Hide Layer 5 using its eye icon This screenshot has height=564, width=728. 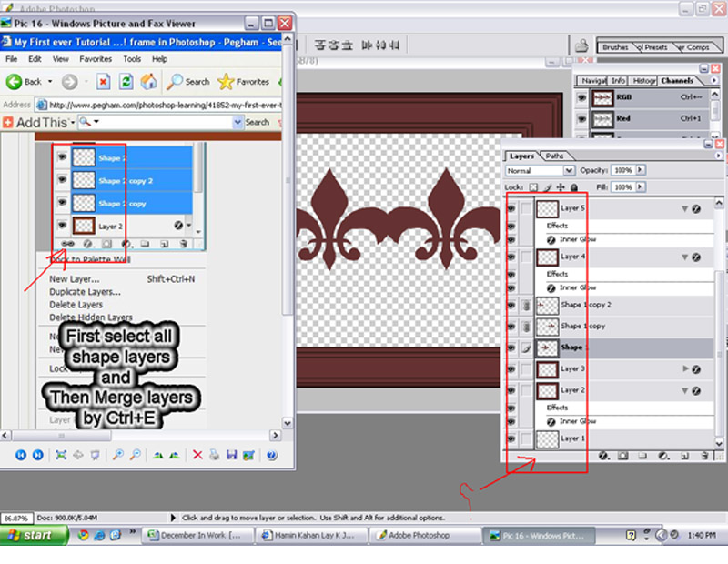click(511, 209)
